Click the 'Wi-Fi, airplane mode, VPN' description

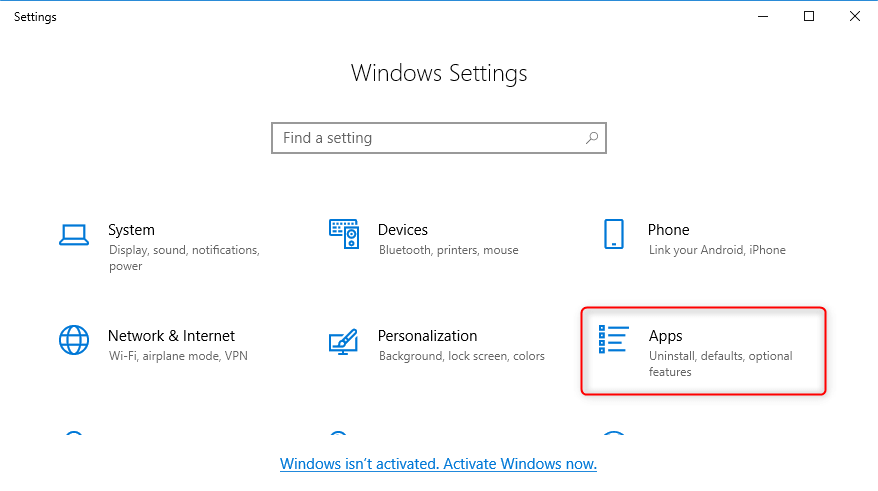pos(177,356)
